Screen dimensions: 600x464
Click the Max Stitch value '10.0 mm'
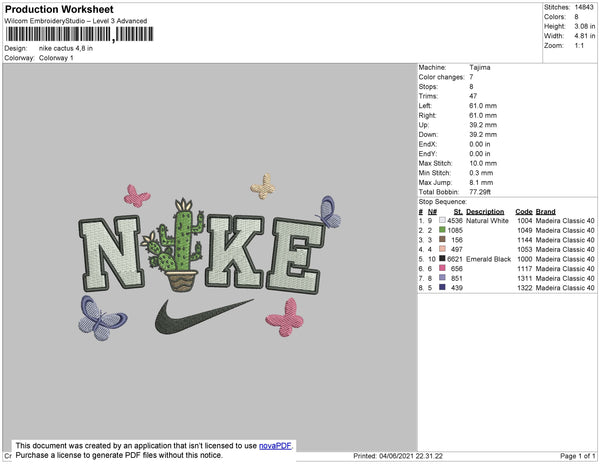(x=483, y=163)
